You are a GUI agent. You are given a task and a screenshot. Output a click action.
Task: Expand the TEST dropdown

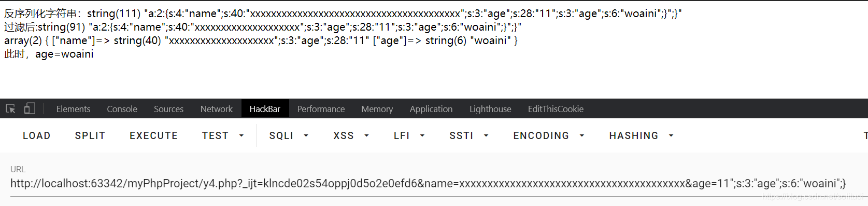223,135
